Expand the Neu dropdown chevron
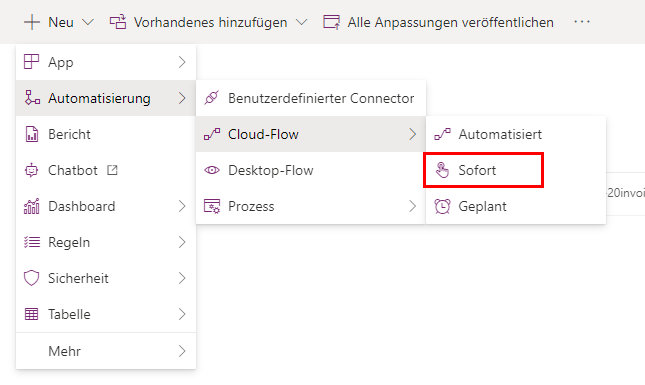This screenshot has height=385, width=645. (x=88, y=22)
